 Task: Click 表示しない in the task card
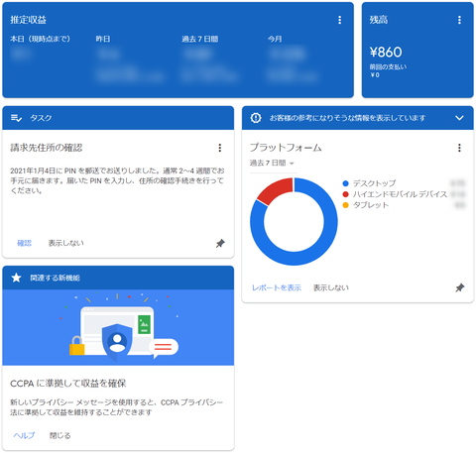click(x=66, y=243)
